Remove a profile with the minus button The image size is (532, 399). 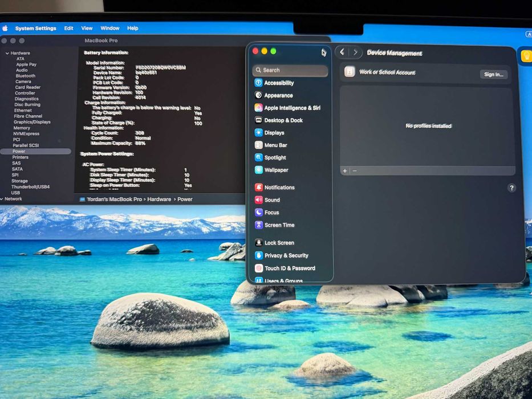(355, 170)
